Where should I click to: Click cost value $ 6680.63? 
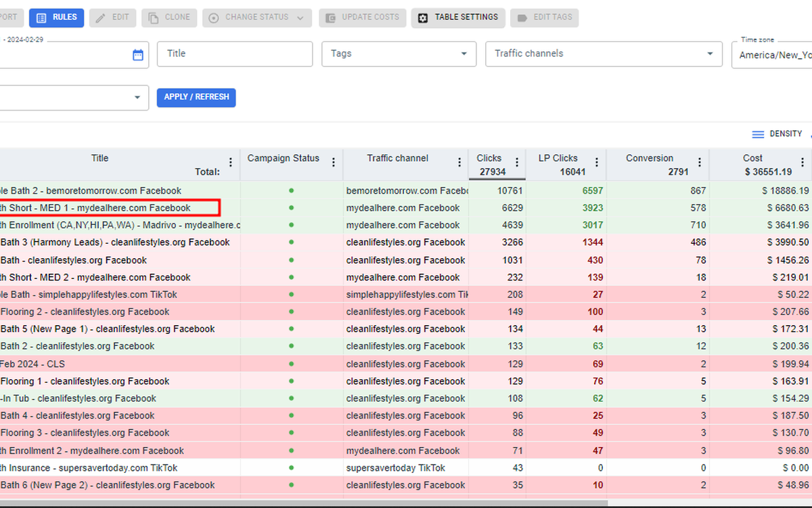[788, 208]
